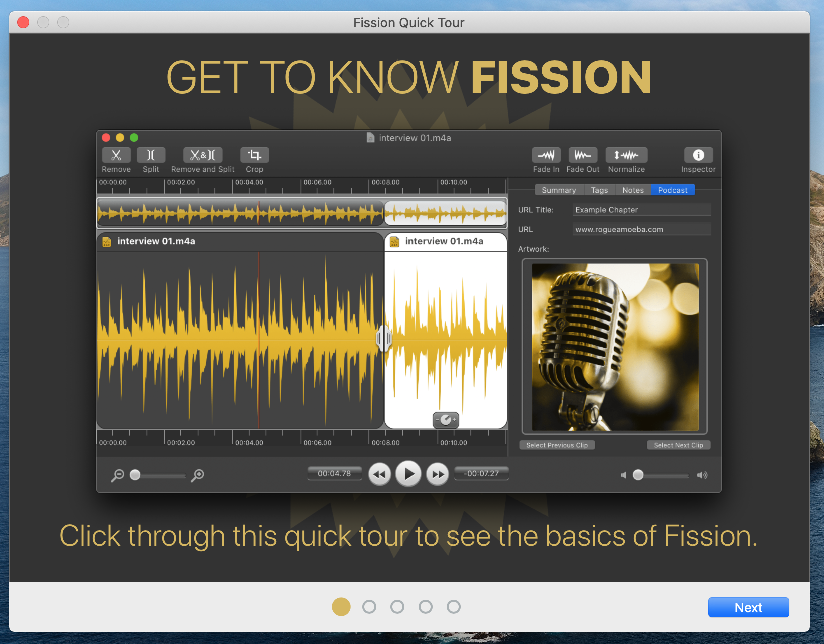Click the fast forward button
The width and height of the screenshot is (824, 644).
pos(438,474)
